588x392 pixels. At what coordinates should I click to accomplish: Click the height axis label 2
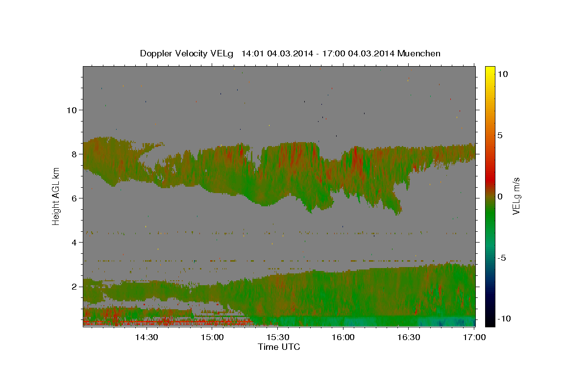click(74, 286)
